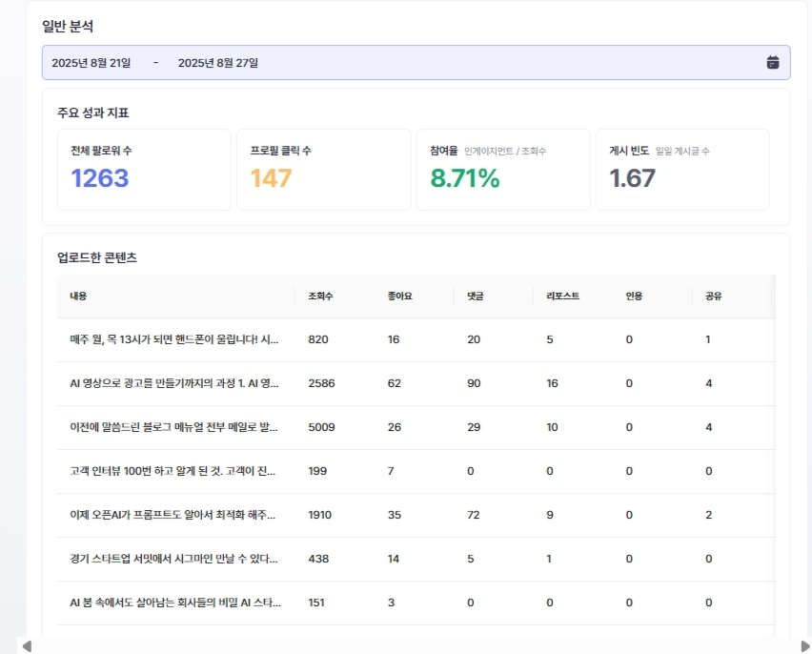Sort by 내용 column header
Image resolution: width=812 pixels, height=654 pixels.
78,296
